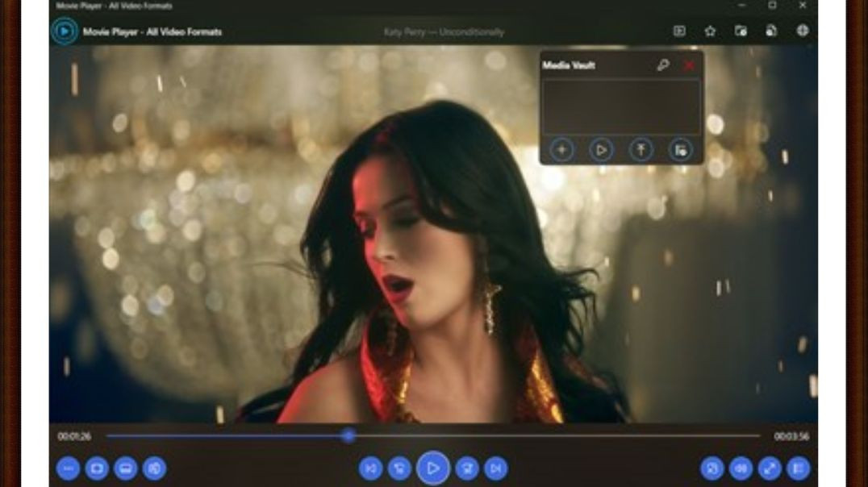Toggle the side panel icon left of star
The image size is (868, 487).
[679, 31]
